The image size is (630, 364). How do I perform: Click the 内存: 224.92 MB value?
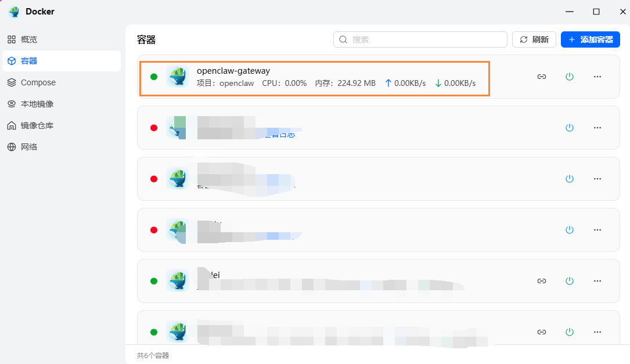[345, 83]
